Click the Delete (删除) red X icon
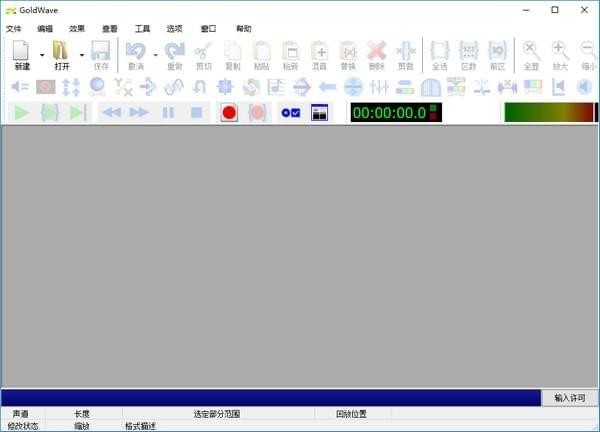Viewport: 600px width, 432px height. tap(376, 51)
